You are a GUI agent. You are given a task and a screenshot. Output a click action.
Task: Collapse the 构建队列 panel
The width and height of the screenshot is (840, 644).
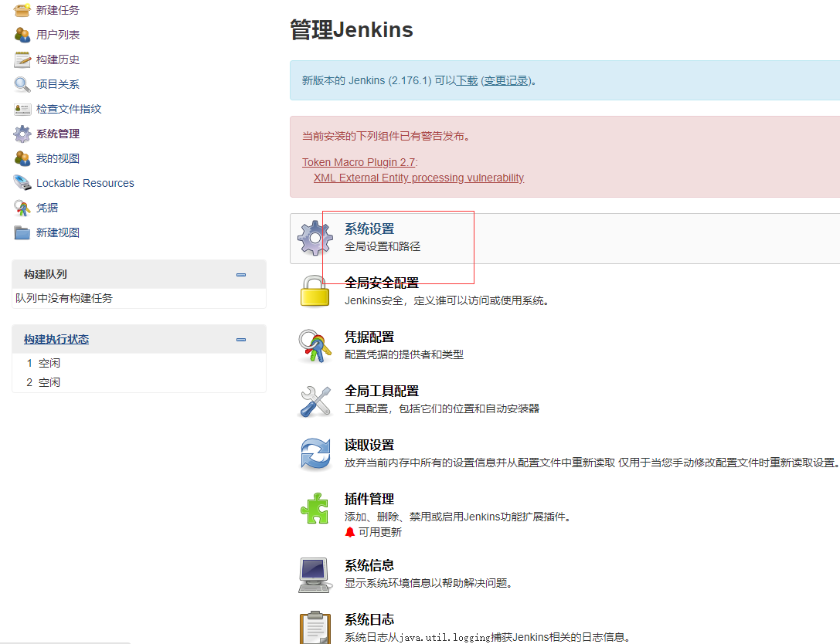241,275
